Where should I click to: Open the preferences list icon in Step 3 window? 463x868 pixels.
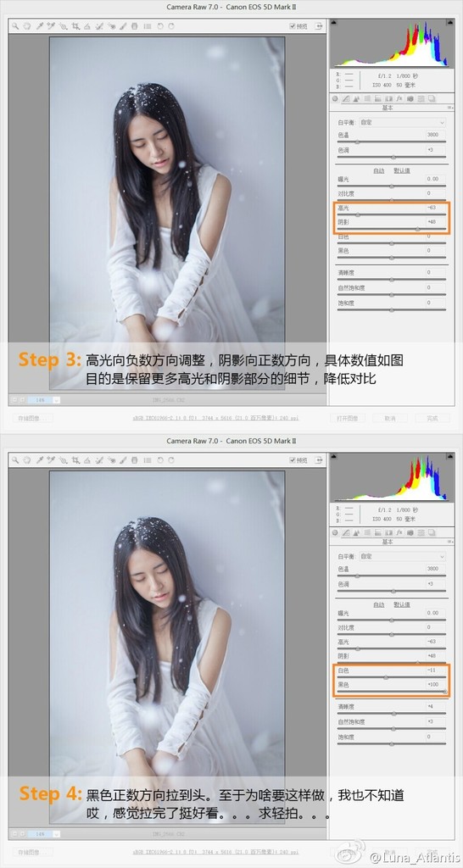[x=148, y=26]
